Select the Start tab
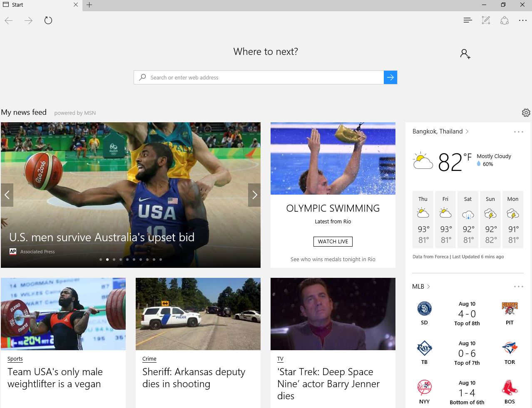 pyautogui.click(x=41, y=5)
